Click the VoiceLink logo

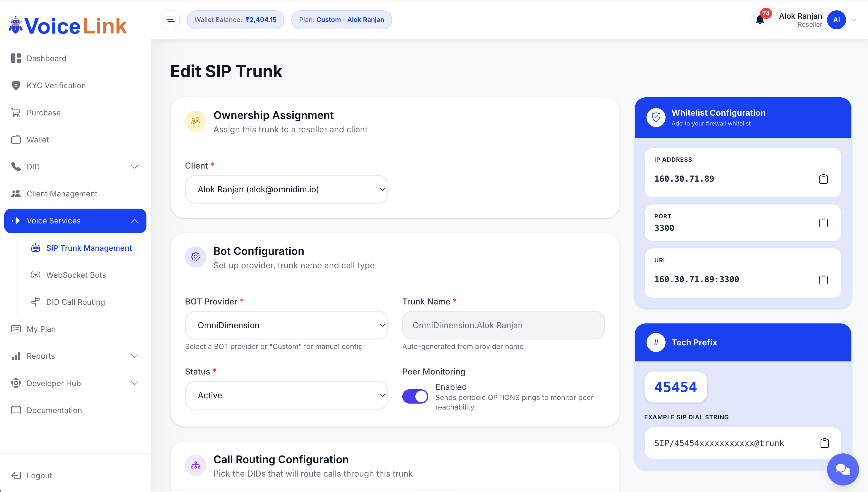[x=68, y=26]
